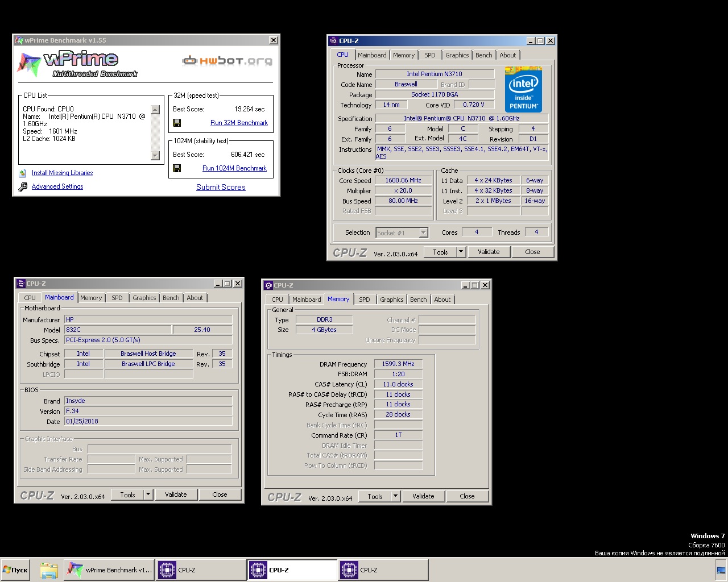
Task: Click Tools button in the HP motherboard window
Action: pyautogui.click(x=127, y=494)
